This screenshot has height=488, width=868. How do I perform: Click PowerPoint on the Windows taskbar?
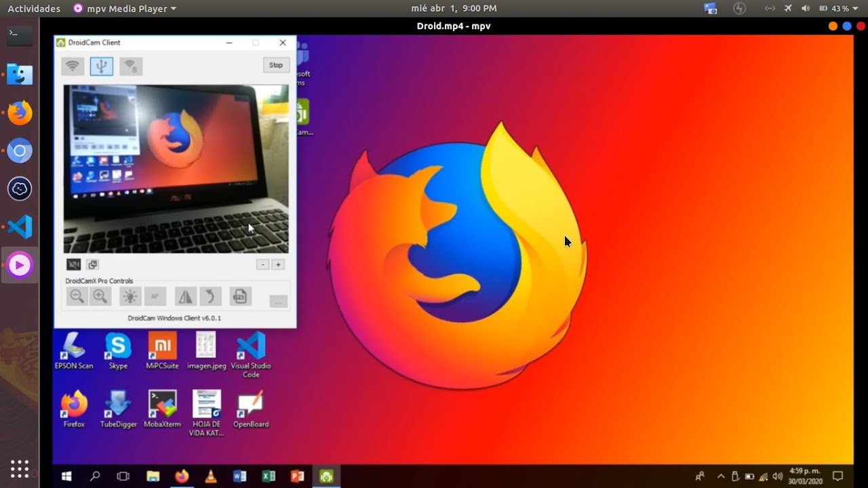click(x=297, y=476)
